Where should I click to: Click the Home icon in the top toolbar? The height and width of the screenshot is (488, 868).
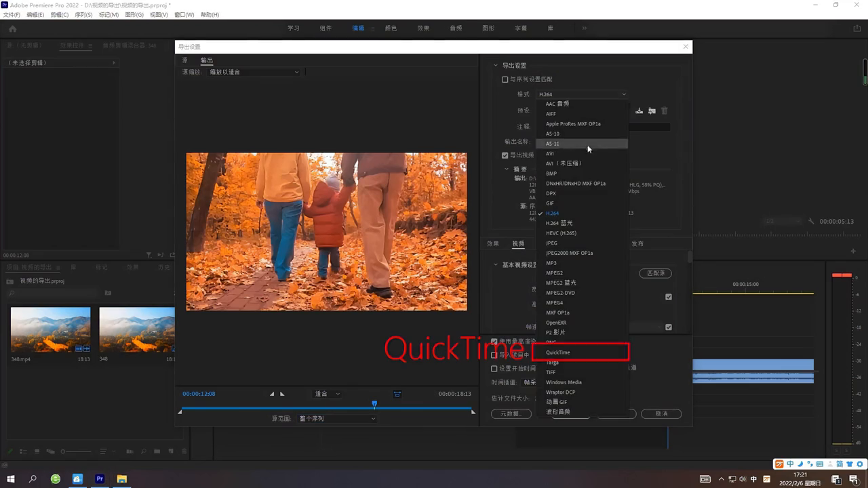pyautogui.click(x=12, y=28)
